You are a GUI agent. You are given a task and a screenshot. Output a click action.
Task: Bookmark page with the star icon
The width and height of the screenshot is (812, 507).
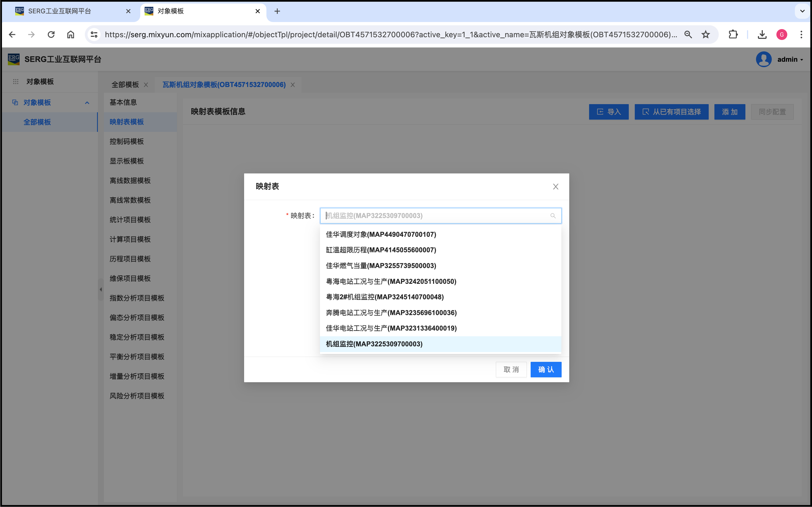[706, 35]
